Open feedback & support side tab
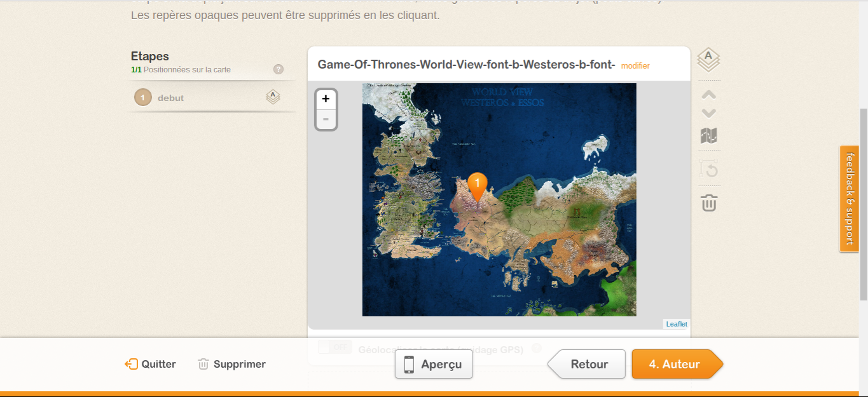Viewport: 868px width, 397px height. [x=849, y=199]
